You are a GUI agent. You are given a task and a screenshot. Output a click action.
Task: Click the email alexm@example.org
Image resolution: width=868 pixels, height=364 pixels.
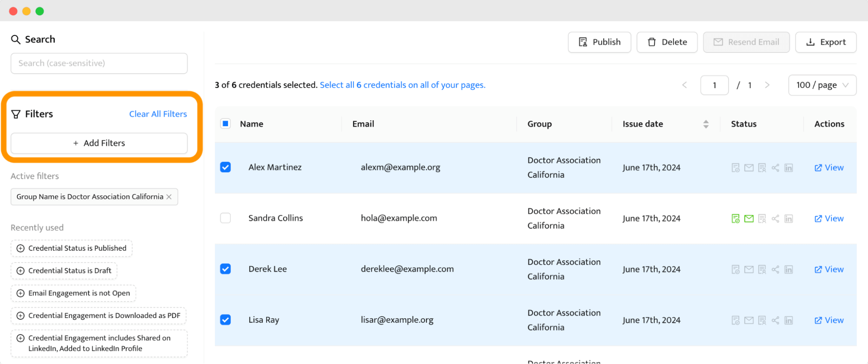coord(400,167)
